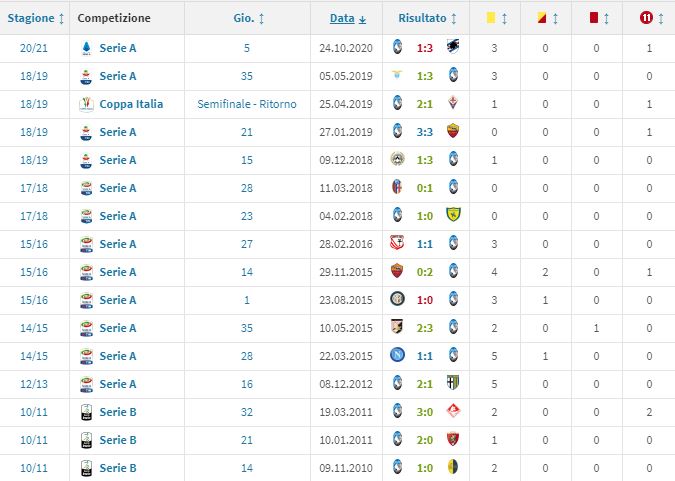Click the yellow card column icon
Image resolution: width=675 pixels, height=481 pixels.
[491, 17]
